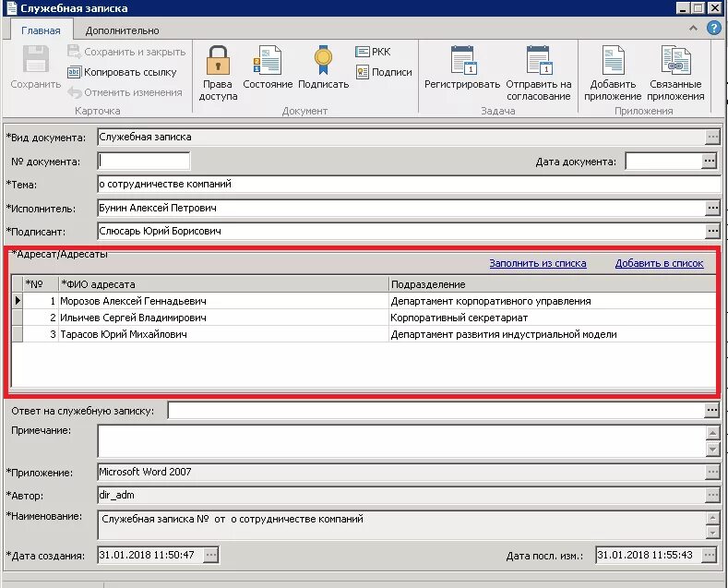Click Копировать ссылку in the ribbon
This screenshot has height=588, width=728.
[x=122, y=72]
